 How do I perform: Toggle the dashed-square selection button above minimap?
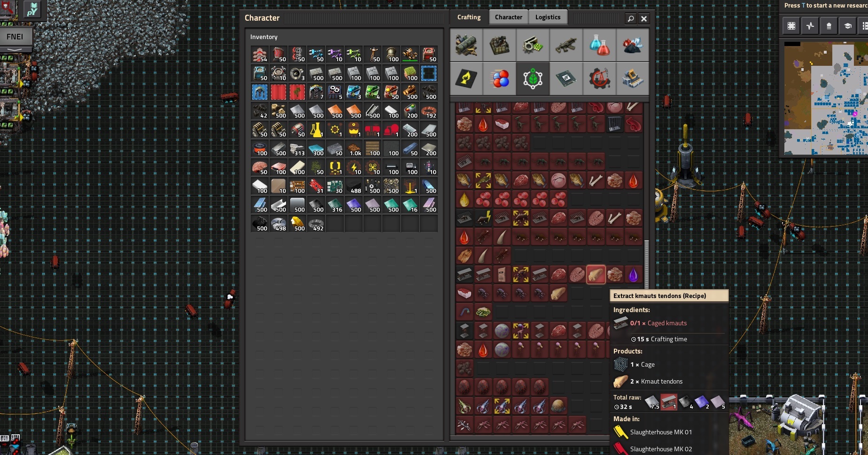click(791, 26)
